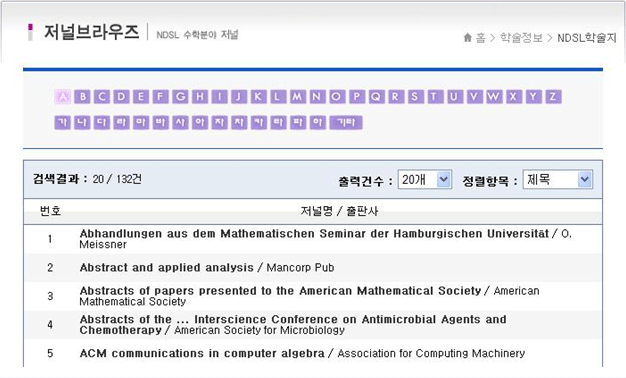Go to home via house icon
Screen dimensions: 626x378
pos(468,38)
